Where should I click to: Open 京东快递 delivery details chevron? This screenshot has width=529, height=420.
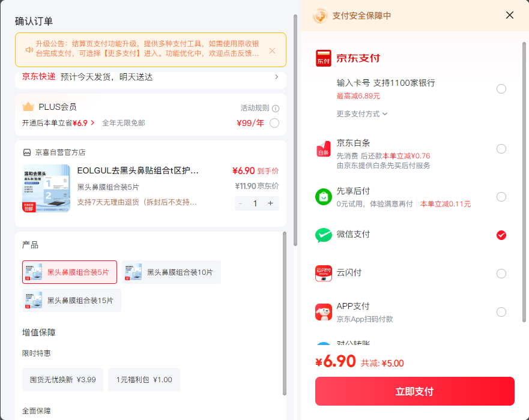point(276,77)
